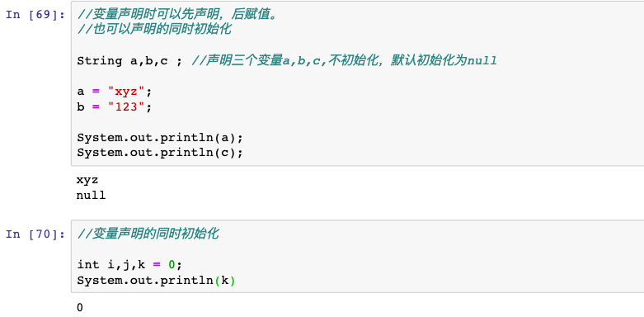Click the comment line in cell 70

pos(148,234)
